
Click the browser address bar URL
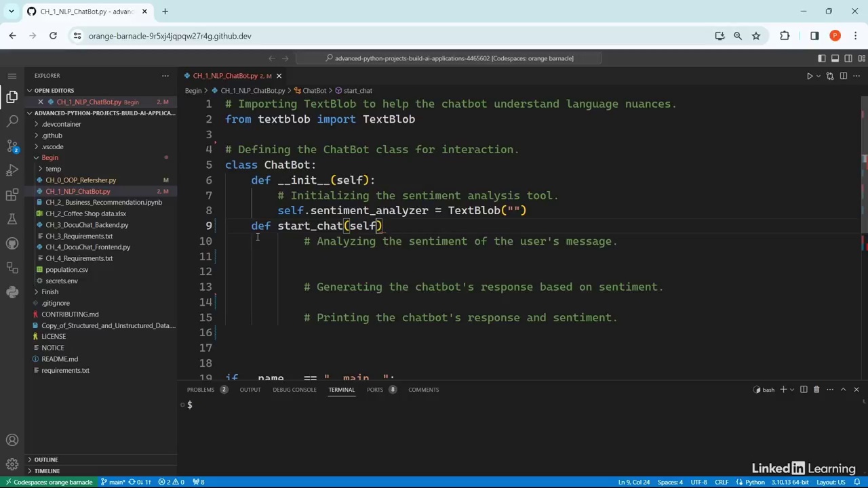click(x=170, y=36)
